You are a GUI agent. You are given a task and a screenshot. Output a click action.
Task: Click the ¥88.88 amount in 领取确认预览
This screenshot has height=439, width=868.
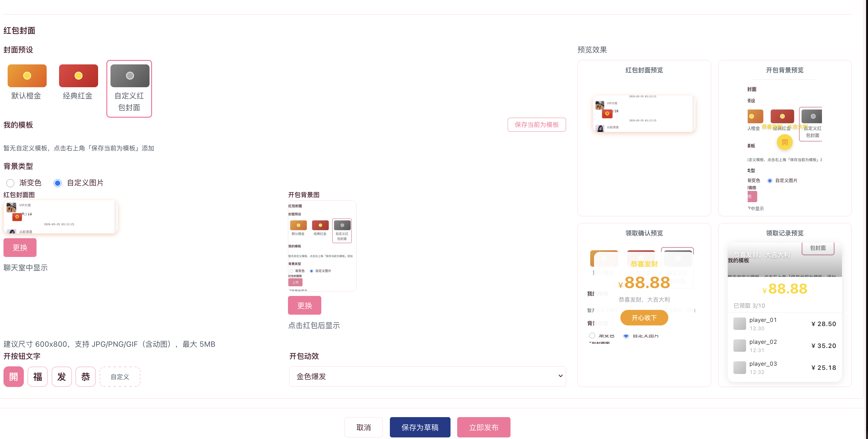(x=644, y=283)
